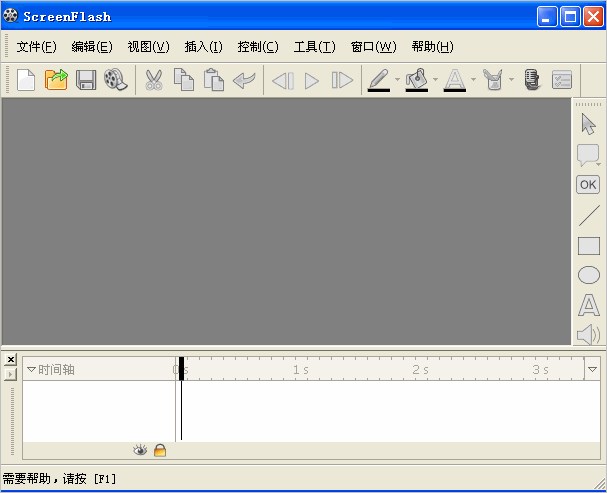Open the 编辑(E) menu
Viewport: 607px width, 493px height.
(x=92, y=47)
